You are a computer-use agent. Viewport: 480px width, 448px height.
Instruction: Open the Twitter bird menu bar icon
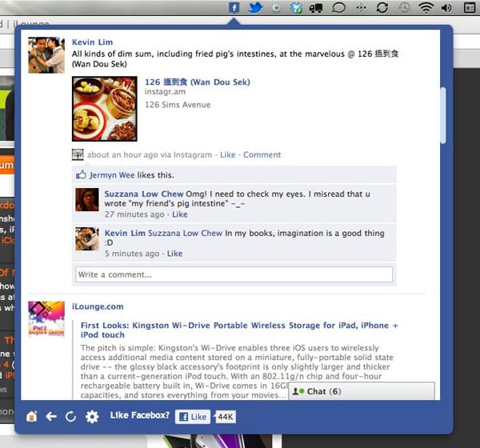coord(255,8)
